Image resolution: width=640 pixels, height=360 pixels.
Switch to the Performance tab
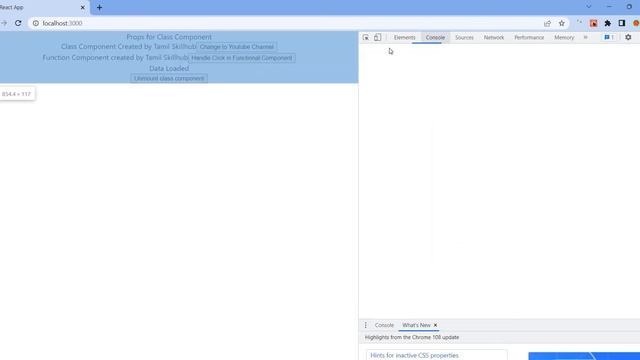[x=529, y=37]
